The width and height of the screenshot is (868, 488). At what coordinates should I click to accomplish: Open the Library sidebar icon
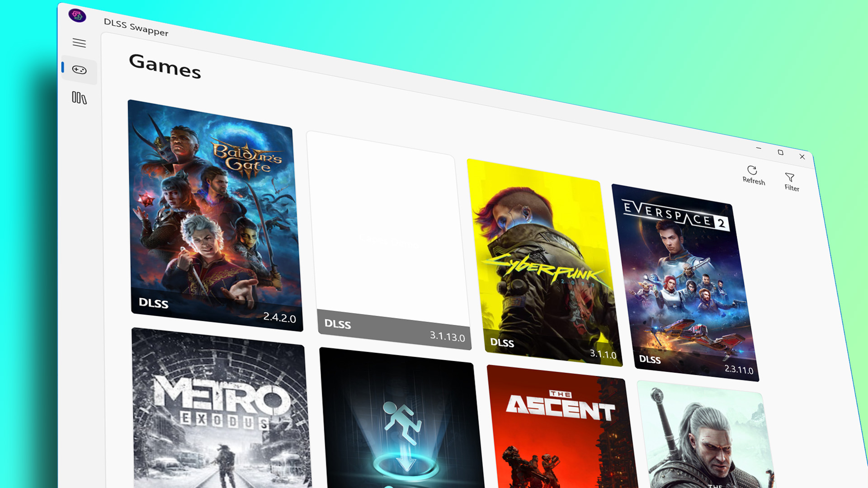click(x=79, y=98)
